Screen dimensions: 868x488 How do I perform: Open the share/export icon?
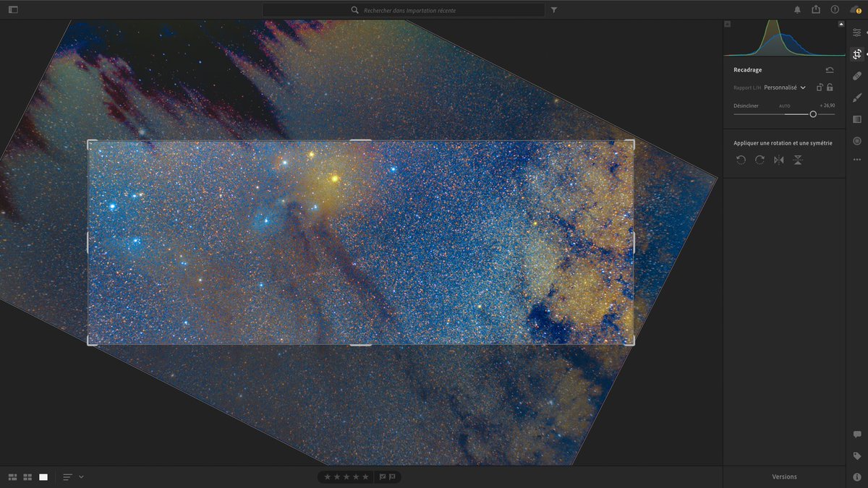[816, 9]
